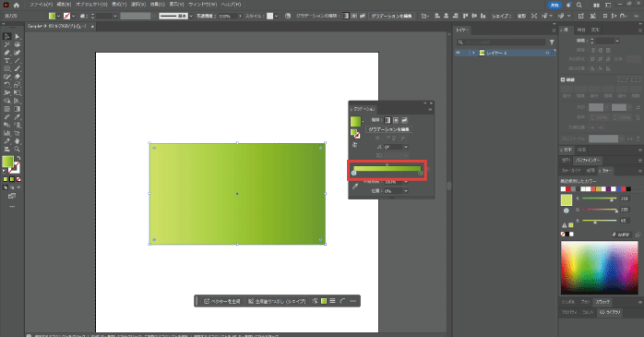Viewport: 644px width, 337px height.
Task: Open the graphic style dropdown in control bar
Action: pos(277,16)
